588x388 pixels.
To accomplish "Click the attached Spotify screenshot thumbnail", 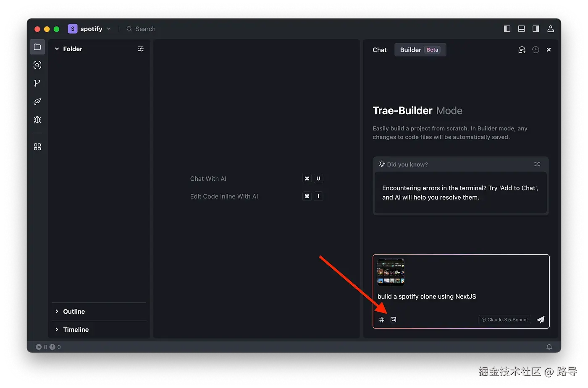I will [x=391, y=272].
